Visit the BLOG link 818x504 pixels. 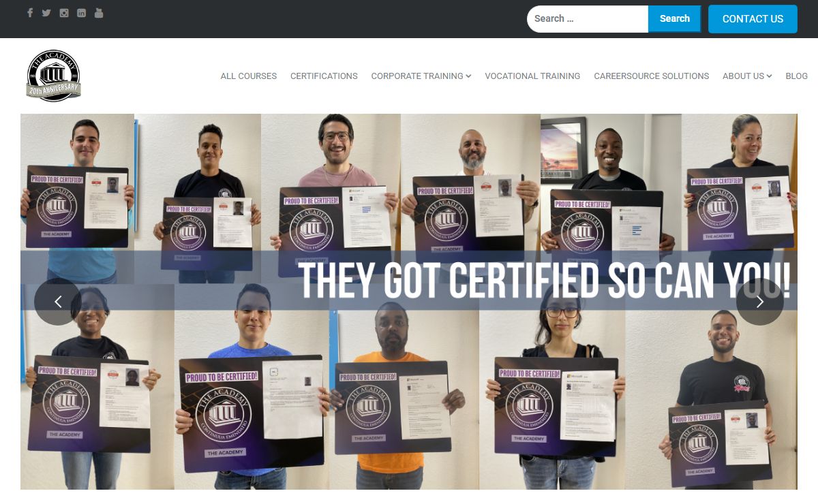[796, 76]
